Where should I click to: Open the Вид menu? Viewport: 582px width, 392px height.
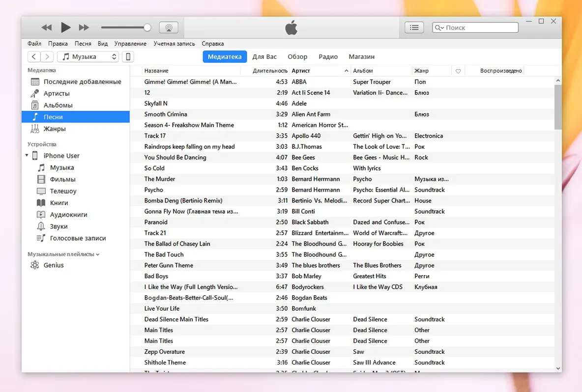tap(103, 43)
